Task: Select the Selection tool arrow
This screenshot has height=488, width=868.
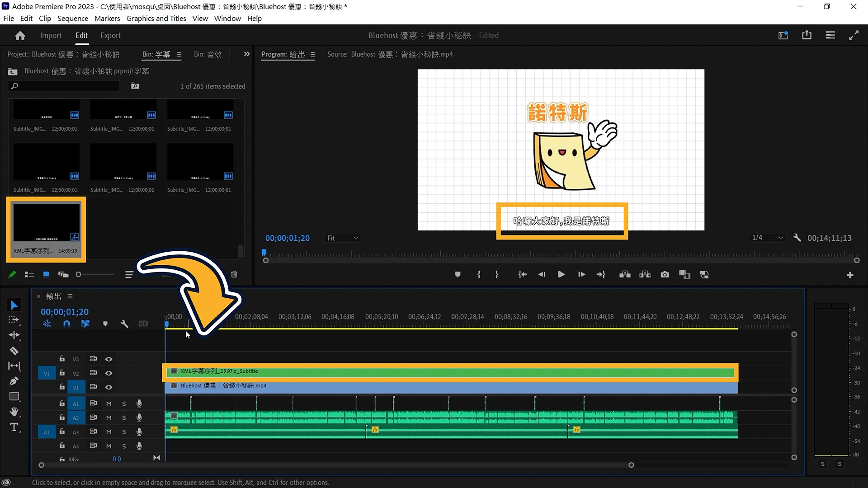Action: (14, 305)
